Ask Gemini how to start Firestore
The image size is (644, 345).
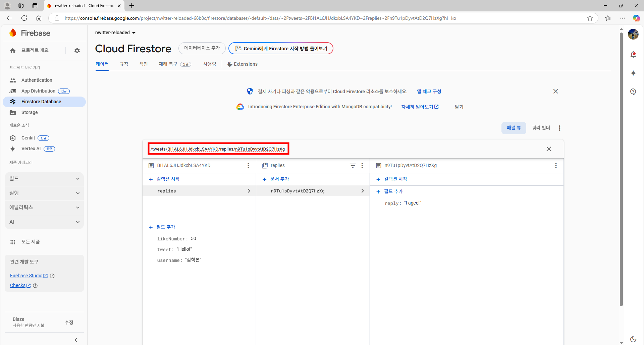tap(281, 48)
